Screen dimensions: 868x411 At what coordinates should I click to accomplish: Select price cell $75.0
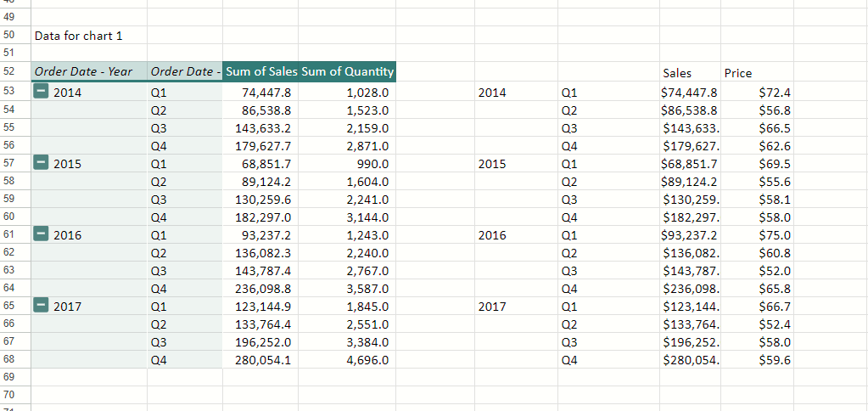(x=757, y=235)
